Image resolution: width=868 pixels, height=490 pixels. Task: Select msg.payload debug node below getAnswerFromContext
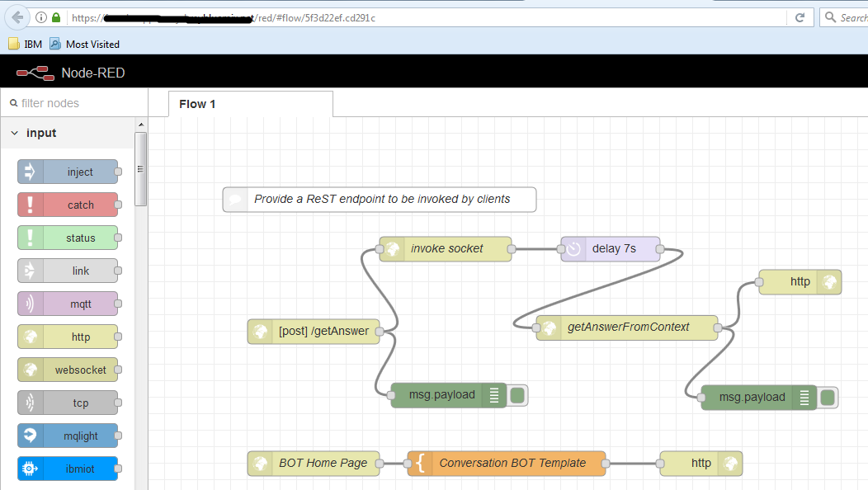[x=758, y=398]
